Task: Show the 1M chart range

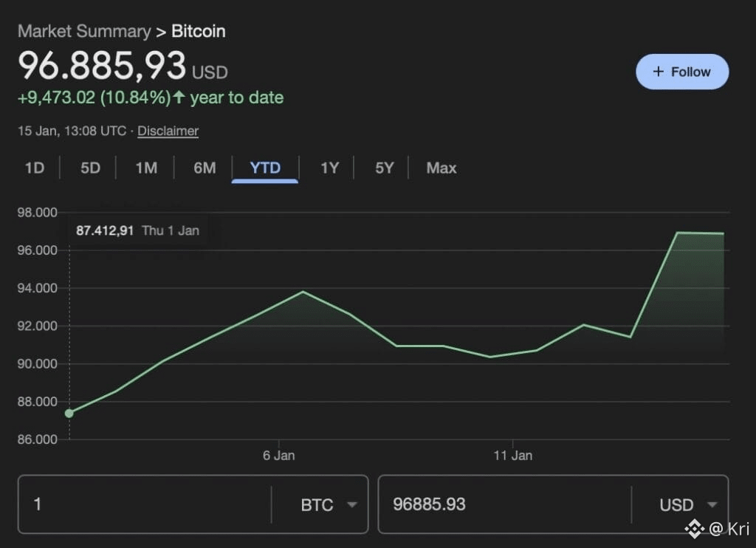Action: coord(146,168)
